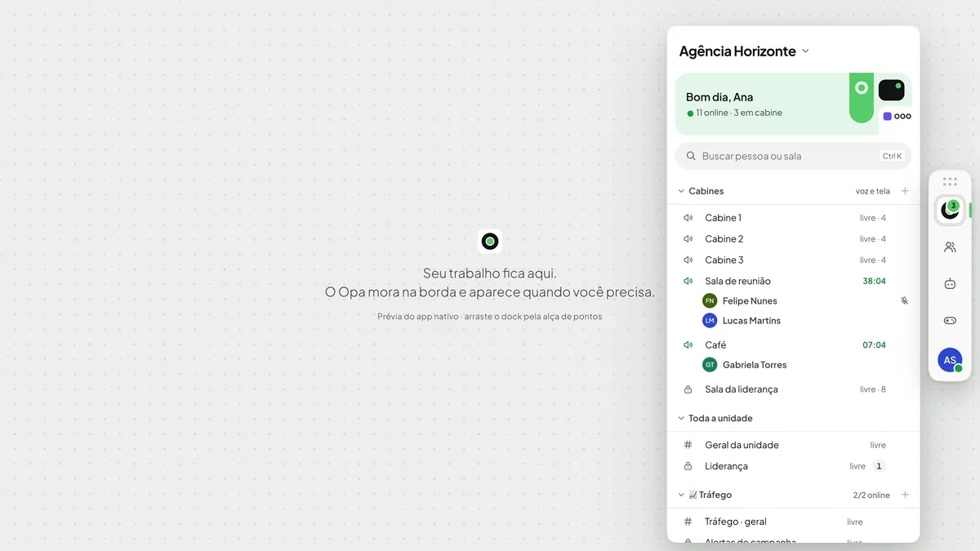The image size is (980, 551).
Task: Click the Ctrl K shortcut badge
Action: (892, 156)
